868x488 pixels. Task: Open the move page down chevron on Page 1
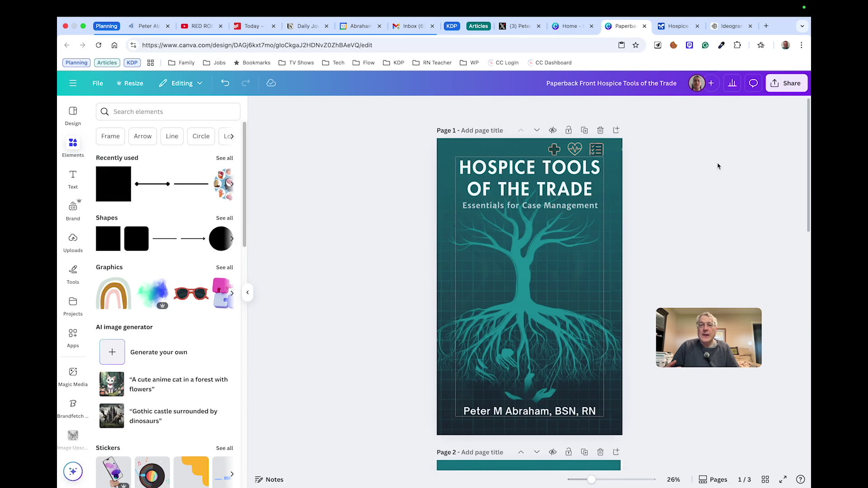[537, 130]
